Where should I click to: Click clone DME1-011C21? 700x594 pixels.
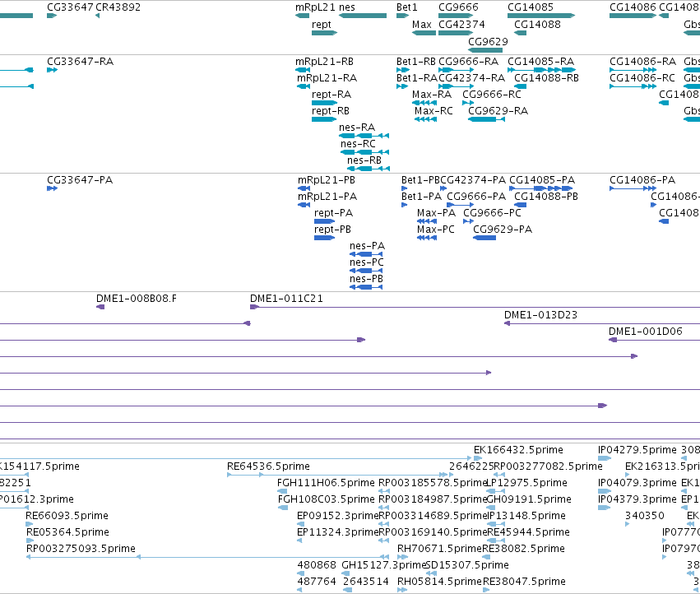tap(286, 299)
